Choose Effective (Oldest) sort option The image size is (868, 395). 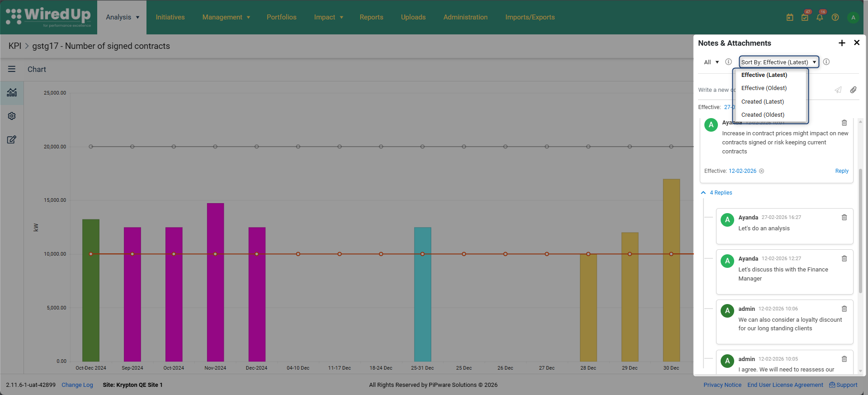click(764, 88)
